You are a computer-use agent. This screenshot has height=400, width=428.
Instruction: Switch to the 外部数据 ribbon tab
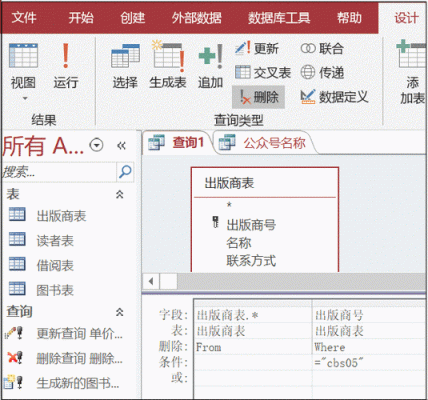click(197, 18)
